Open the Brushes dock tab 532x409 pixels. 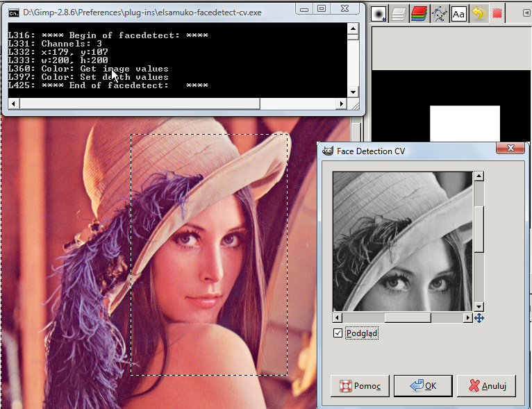click(379, 14)
